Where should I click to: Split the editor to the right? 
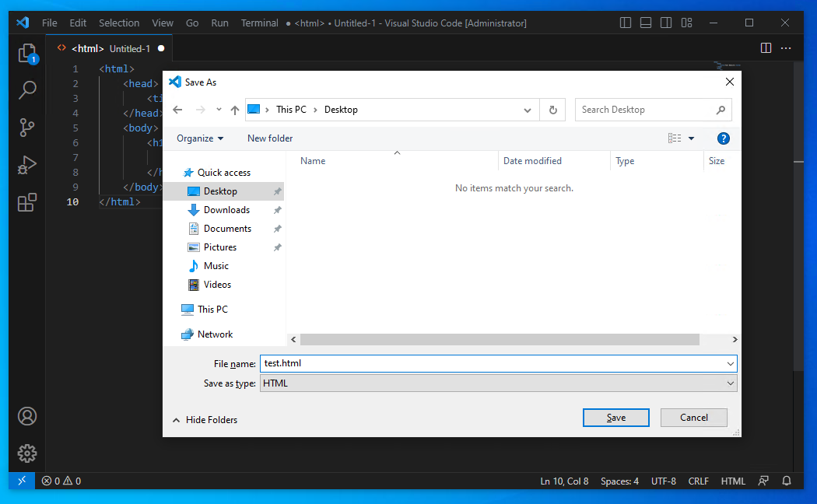[766, 48]
